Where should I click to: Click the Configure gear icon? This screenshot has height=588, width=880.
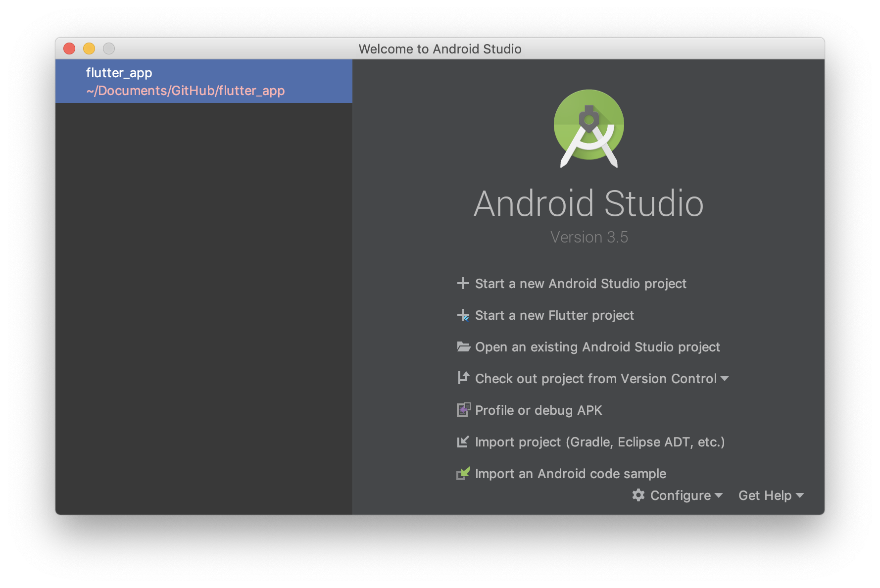(x=638, y=495)
